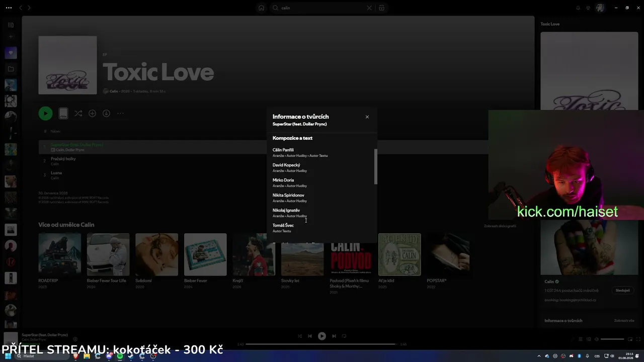
Task: Close the Informace o tvůrcích dialog
Action: pyautogui.click(x=367, y=117)
